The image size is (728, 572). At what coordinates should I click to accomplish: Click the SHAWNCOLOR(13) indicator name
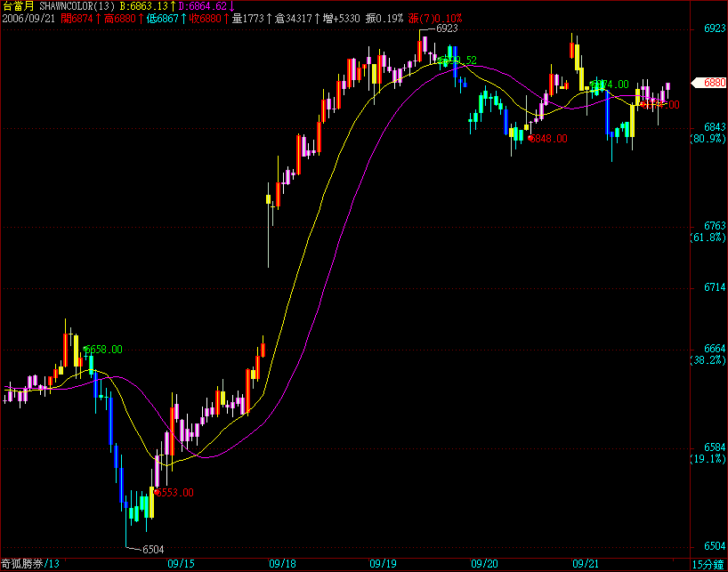tap(77, 5)
